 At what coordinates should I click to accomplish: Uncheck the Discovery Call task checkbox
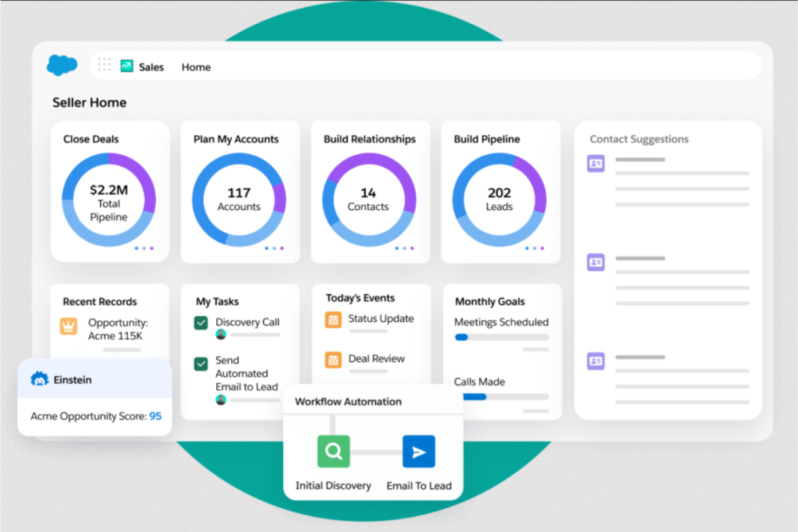pyautogui.click(x=201, y=322)
